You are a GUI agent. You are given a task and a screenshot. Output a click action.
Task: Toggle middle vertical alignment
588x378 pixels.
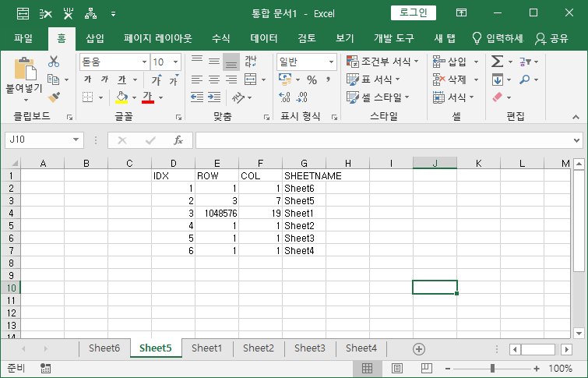214,62
